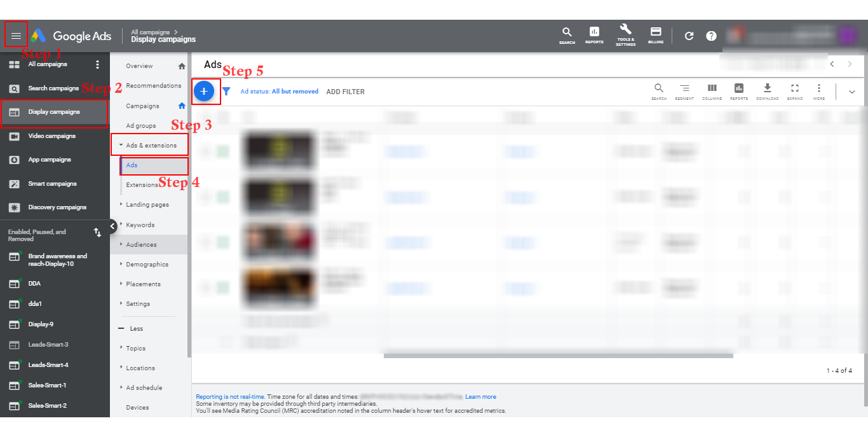Go to previous page arrow
The image size is (868, 437).
(x=832, y=64)
